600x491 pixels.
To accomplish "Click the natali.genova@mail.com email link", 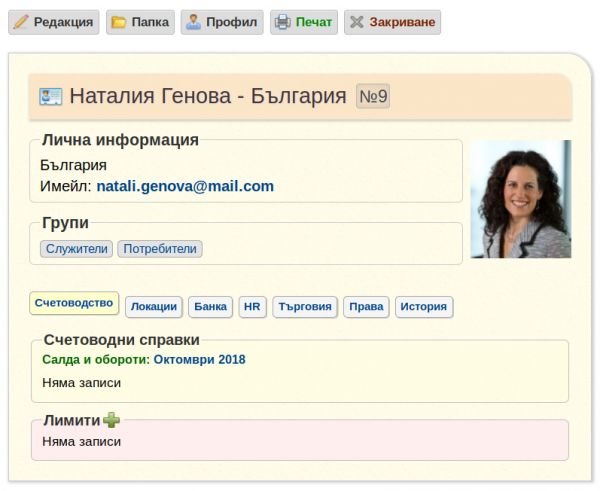I will point(185,186).
